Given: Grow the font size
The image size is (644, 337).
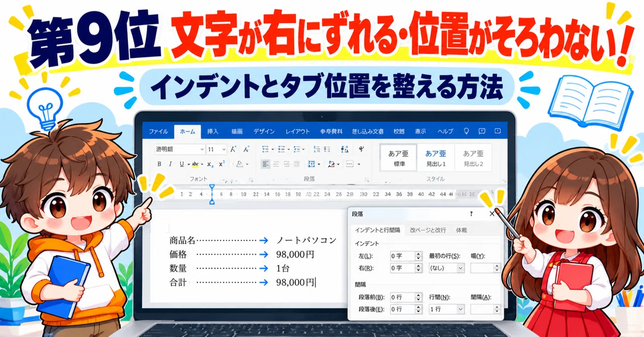Looking at the screenshot, I should pos(233,149).
